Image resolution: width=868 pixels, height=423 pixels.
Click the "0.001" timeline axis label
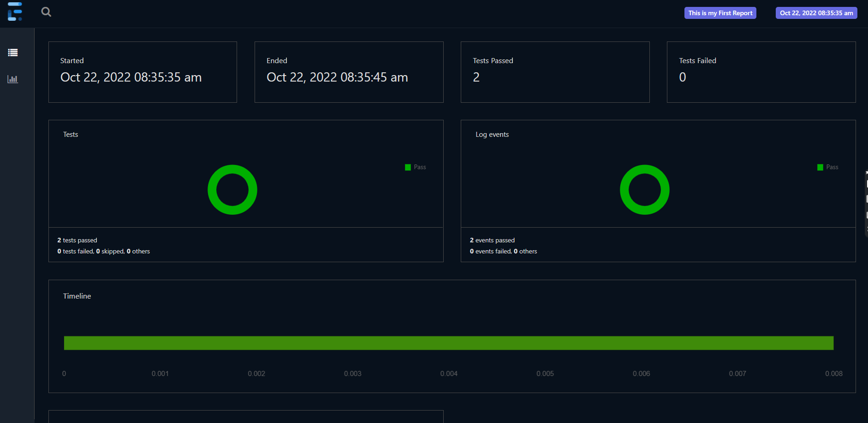[x=160, y=374]
